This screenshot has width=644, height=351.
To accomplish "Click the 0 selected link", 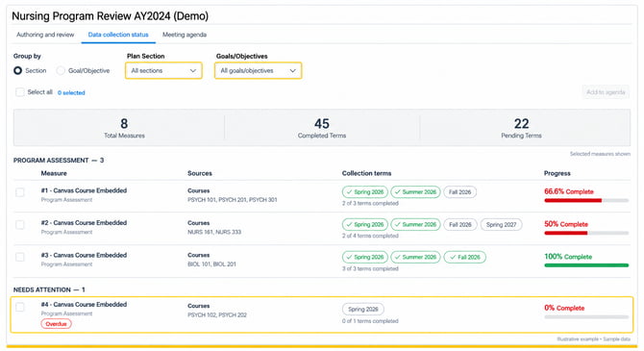I will pos(71,93).
